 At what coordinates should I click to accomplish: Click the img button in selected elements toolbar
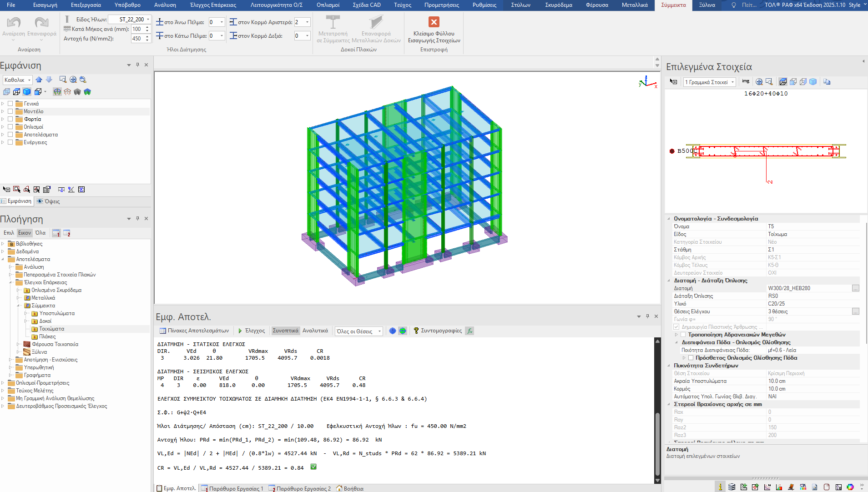pos(746,81)
